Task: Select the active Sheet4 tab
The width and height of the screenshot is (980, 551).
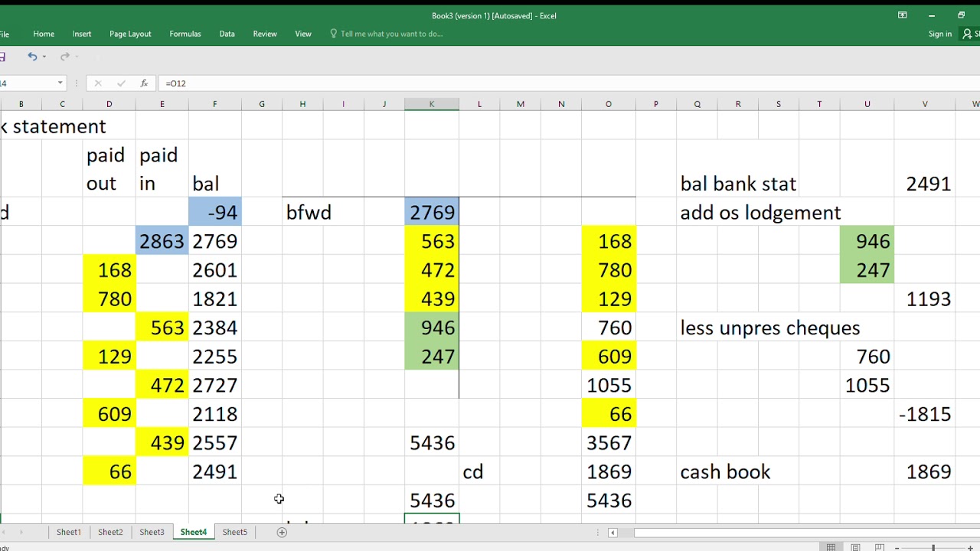Action: [194, 532]
